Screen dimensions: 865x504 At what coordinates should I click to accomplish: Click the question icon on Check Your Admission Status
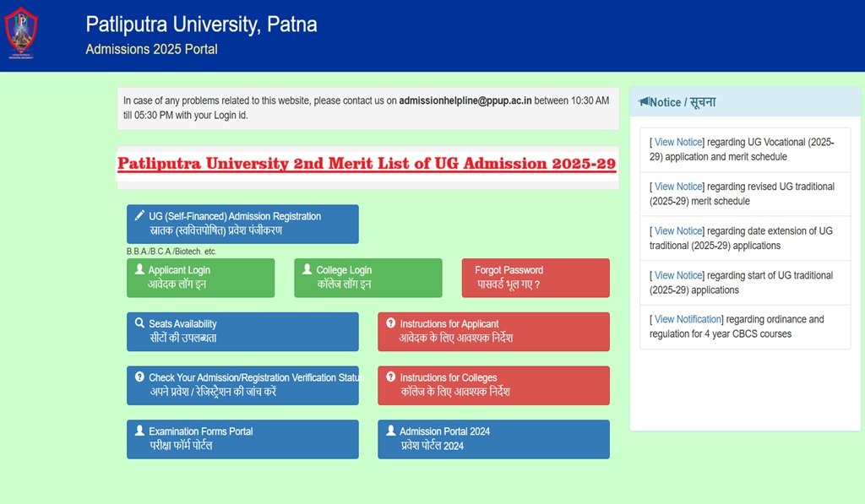(x=139, y=377)
